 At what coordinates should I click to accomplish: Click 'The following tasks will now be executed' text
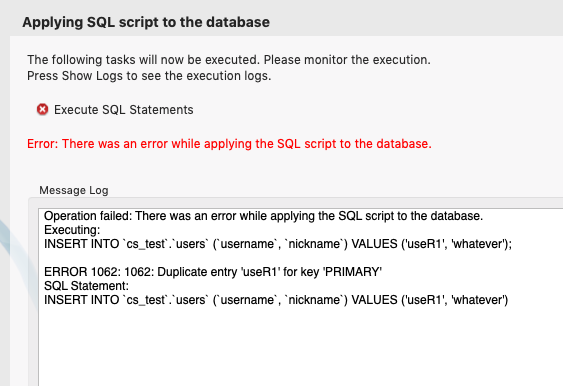tap(229, 60)
